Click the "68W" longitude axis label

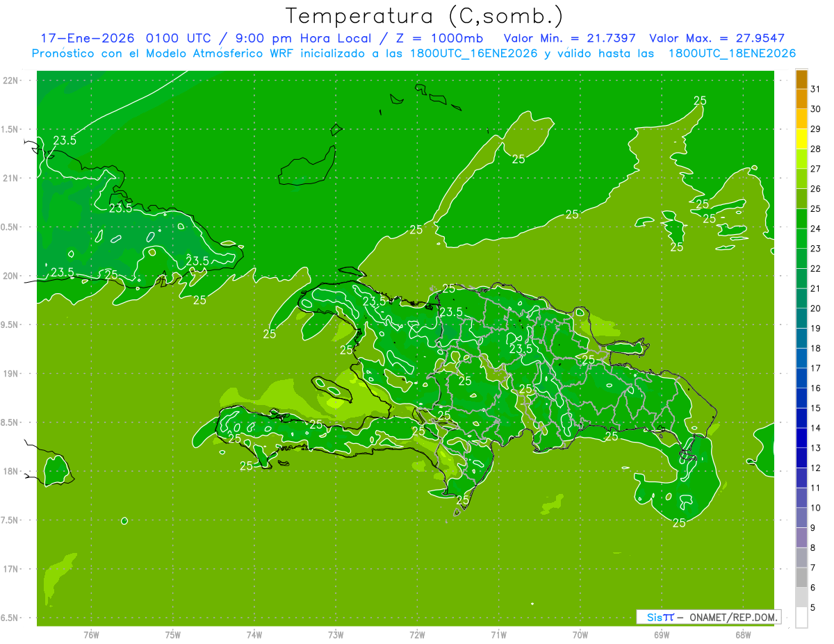pos(743,635)
